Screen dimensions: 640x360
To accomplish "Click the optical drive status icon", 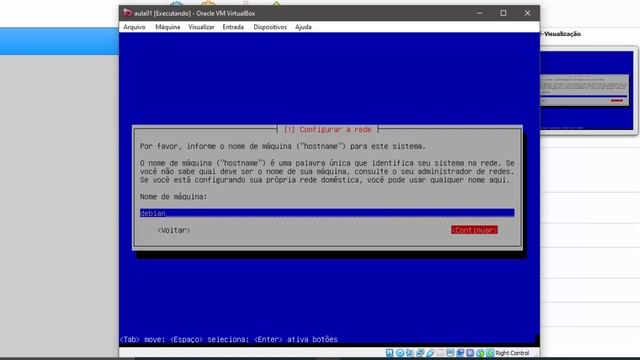I will [x=400, y=353].
